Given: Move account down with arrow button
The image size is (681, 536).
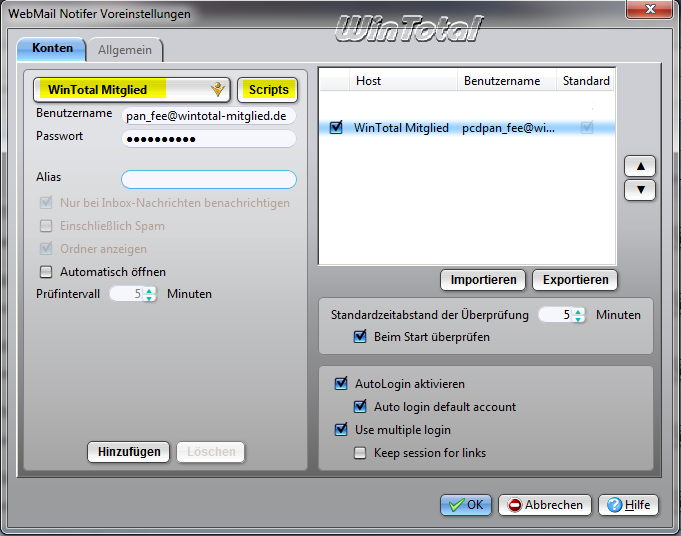Looking at the screenshot, I should coord(640,190).
